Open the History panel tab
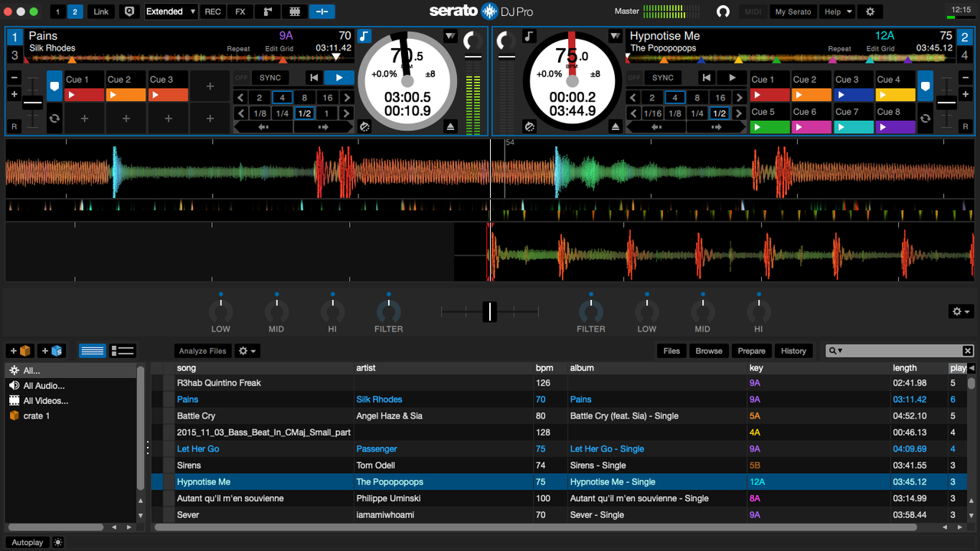980x551 pixels. pyautogui.click(x=794, y=350)
